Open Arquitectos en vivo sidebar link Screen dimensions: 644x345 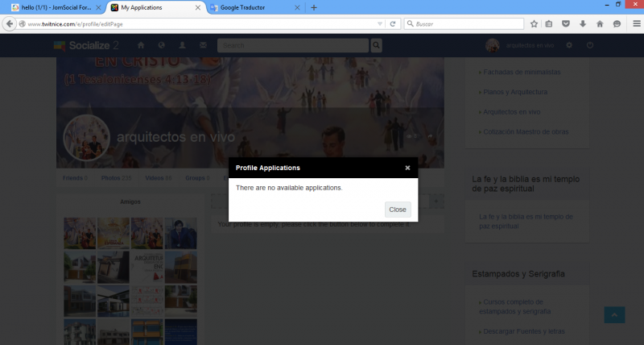512,112
